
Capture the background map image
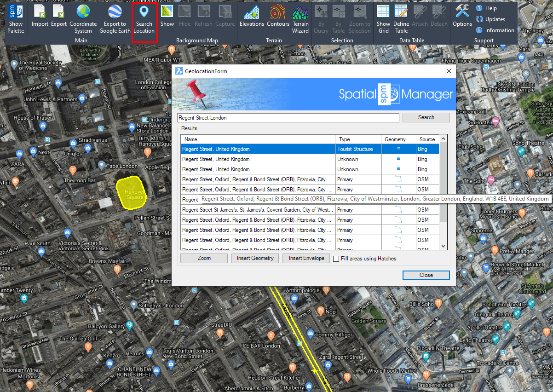[225, 17]
